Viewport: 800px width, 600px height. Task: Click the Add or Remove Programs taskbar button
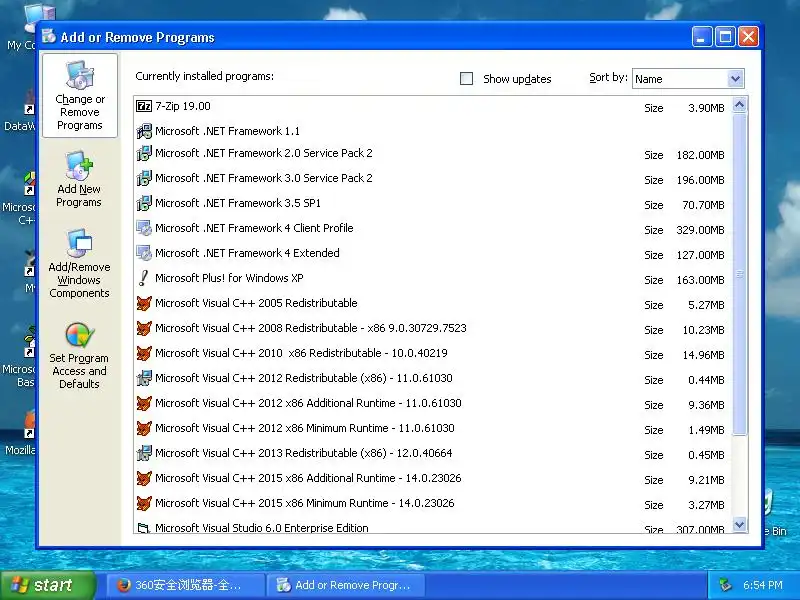tap(345, 585)
